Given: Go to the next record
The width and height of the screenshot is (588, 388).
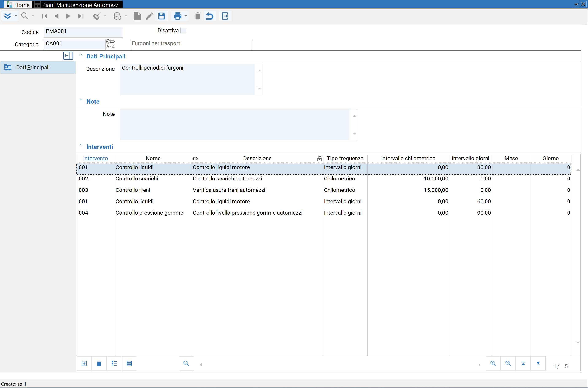Looking at the screenshot, I should 68,16.
